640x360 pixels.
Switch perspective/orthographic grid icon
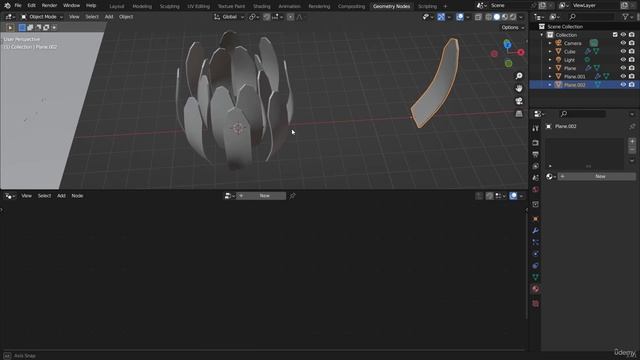(x=519, y=113)
